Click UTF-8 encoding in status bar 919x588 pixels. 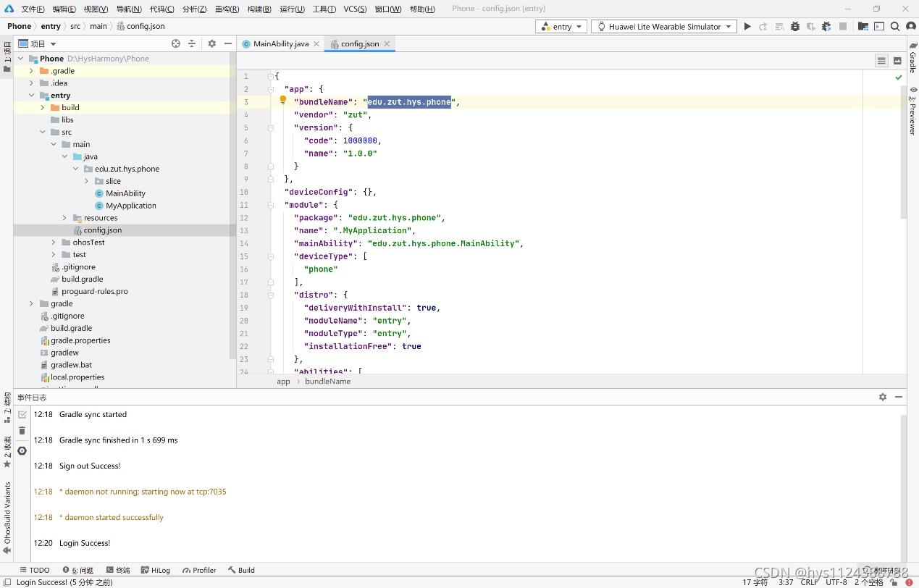[x=836, y=582]
